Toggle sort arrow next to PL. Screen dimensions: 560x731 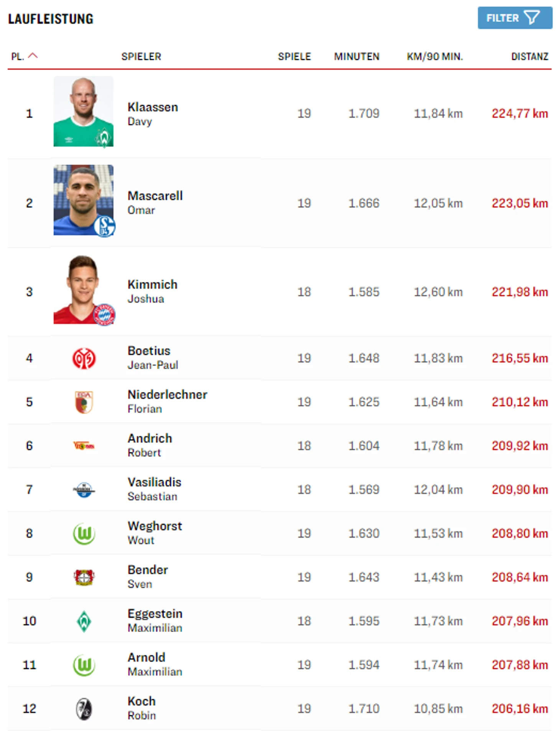pyautogui.click(x=33, y=56)
